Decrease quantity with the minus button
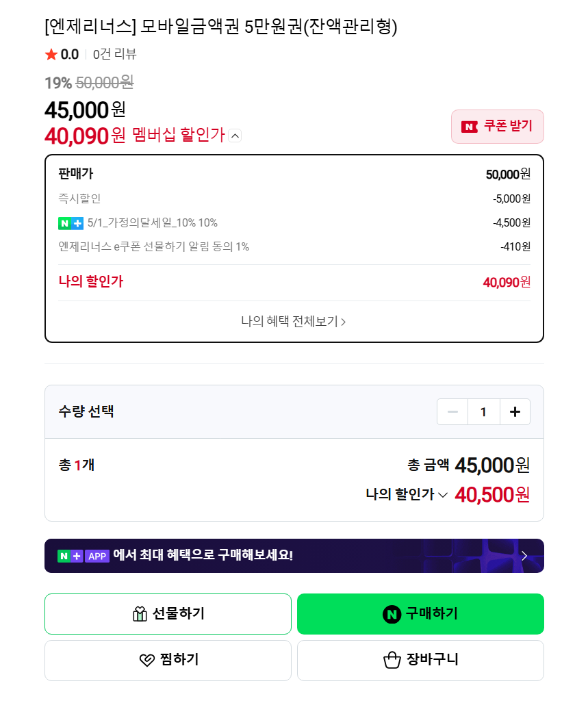The image size is (588, 703). [452, 411]
